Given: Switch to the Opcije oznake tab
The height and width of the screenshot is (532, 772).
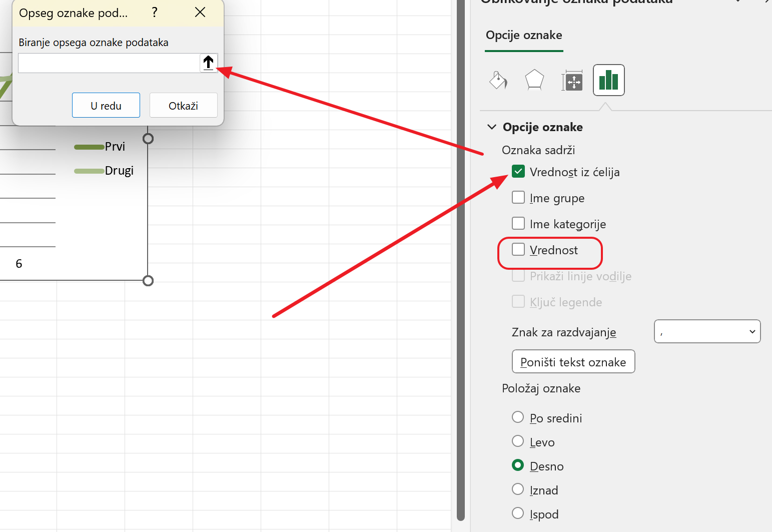Looking at the screenshot, I should [x=524, y=36].
